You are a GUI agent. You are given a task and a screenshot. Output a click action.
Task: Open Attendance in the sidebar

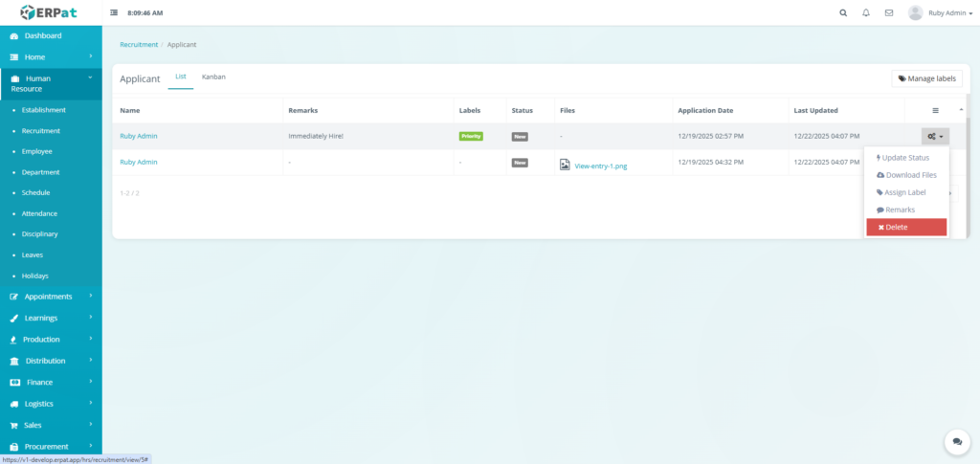[x=39, y=213]
